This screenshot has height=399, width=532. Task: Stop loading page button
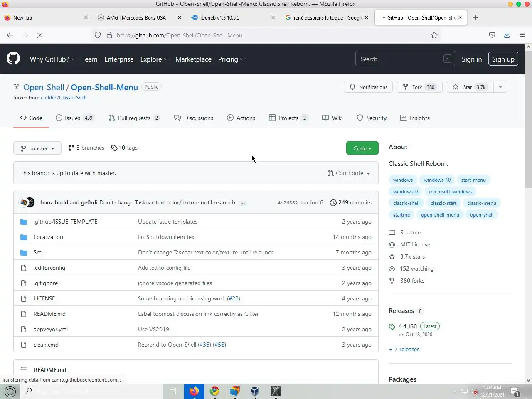tap(40, 35)
